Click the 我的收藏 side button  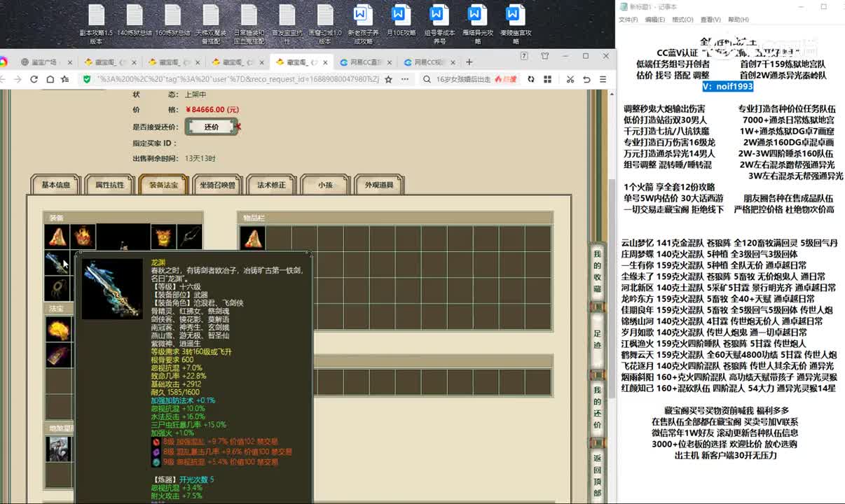597,271
